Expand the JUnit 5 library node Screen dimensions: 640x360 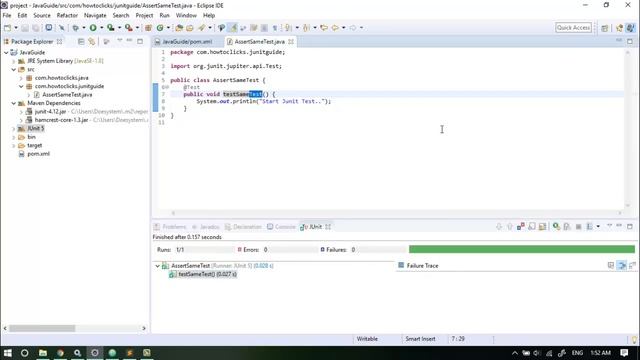point(13,129)
